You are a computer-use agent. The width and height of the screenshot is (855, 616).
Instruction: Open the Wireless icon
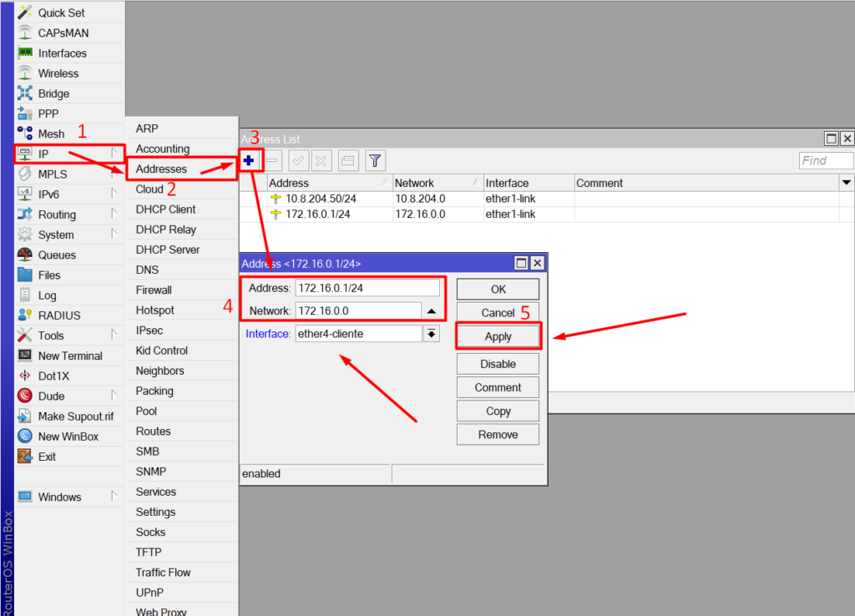pos(24,73)
